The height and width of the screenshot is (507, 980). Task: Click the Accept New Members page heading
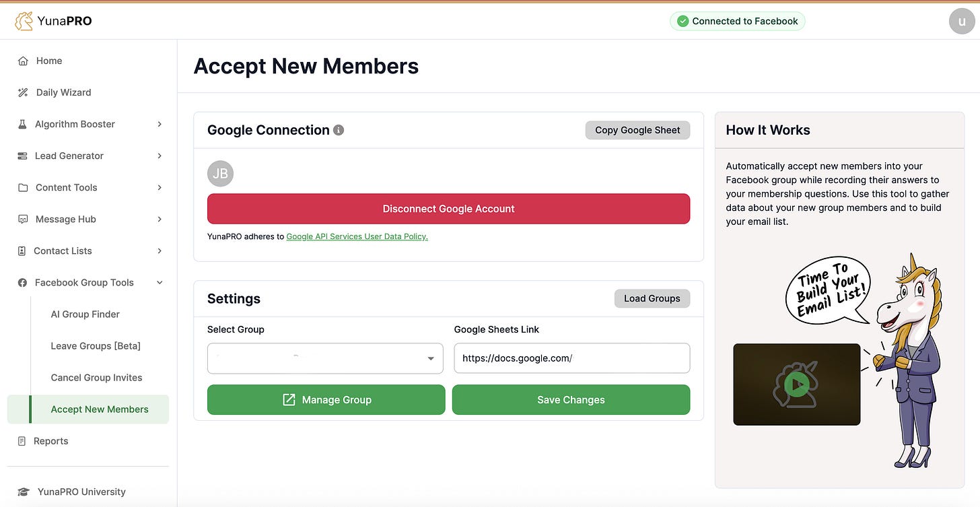(x=306, y=66)
